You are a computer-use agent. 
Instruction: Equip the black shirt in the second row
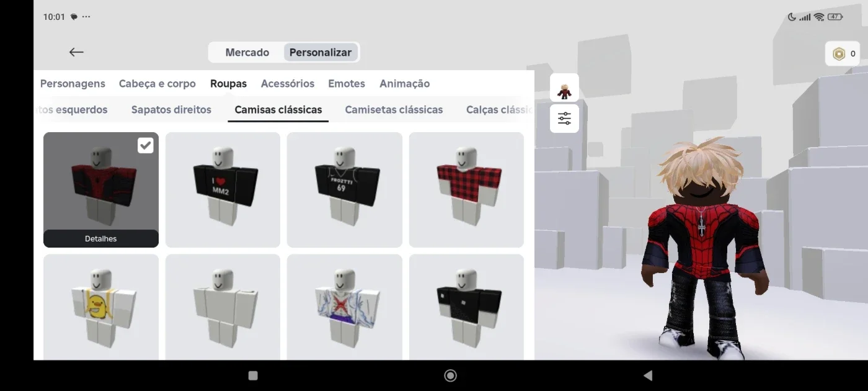click(x=466, y=307)
